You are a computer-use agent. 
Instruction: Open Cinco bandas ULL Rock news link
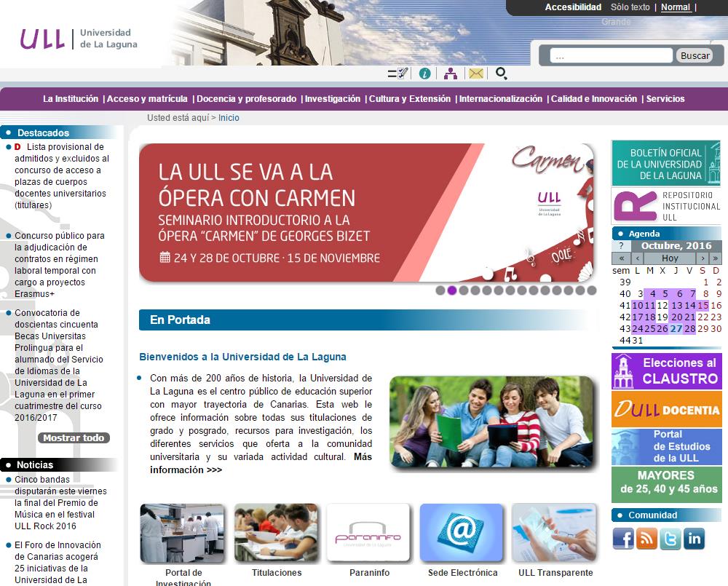click(60, 503)
